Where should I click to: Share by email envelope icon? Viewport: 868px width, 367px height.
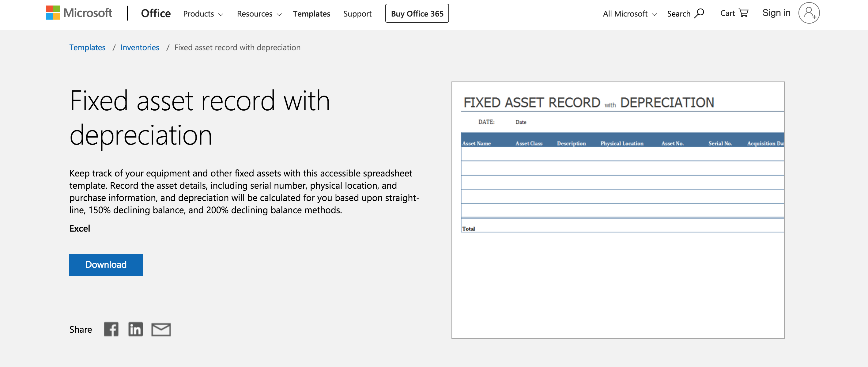(x=161, y=329)
